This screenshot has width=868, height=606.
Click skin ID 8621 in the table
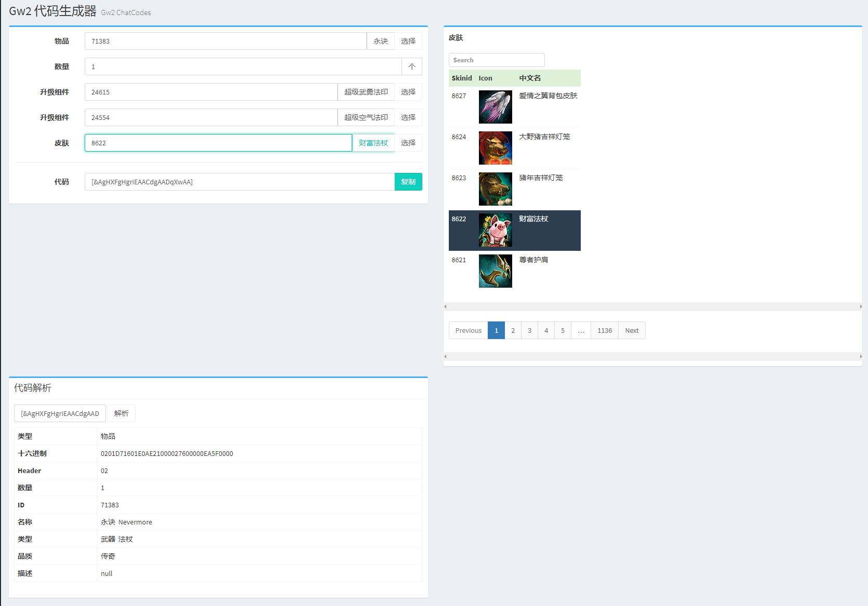coord(459,260)
